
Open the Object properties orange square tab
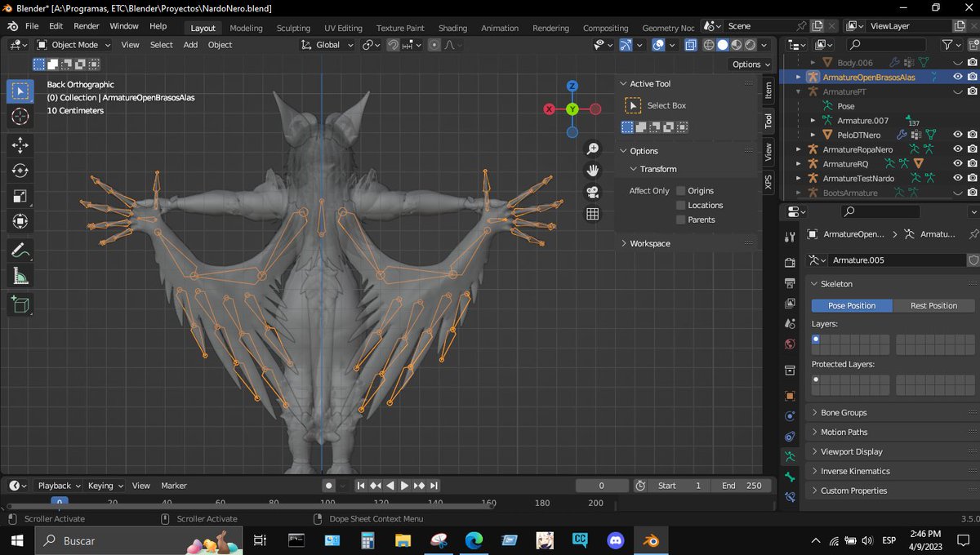point(790,396)
